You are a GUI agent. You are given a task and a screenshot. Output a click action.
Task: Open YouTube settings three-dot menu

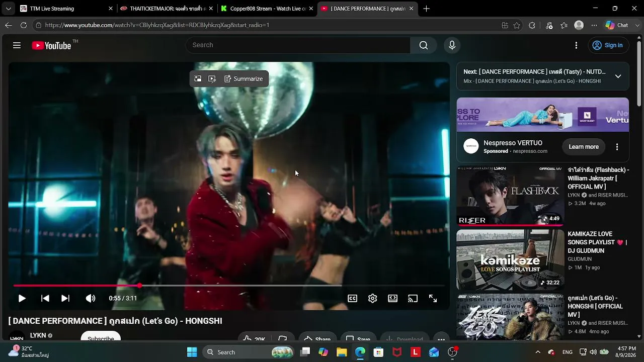(576, 45)
